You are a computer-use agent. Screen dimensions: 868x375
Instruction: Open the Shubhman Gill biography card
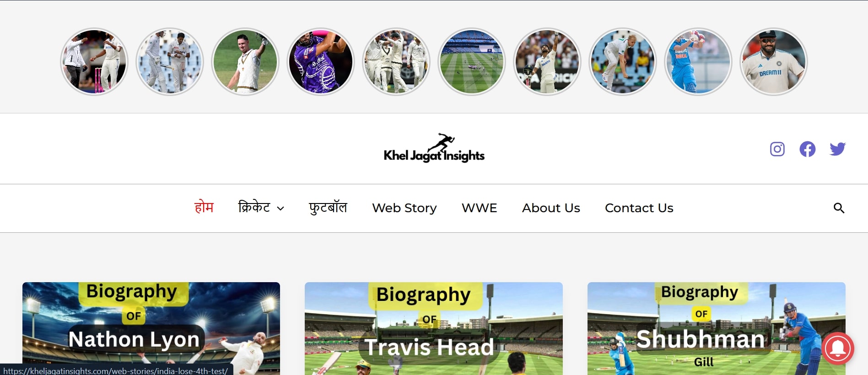[x=716, y=328]
